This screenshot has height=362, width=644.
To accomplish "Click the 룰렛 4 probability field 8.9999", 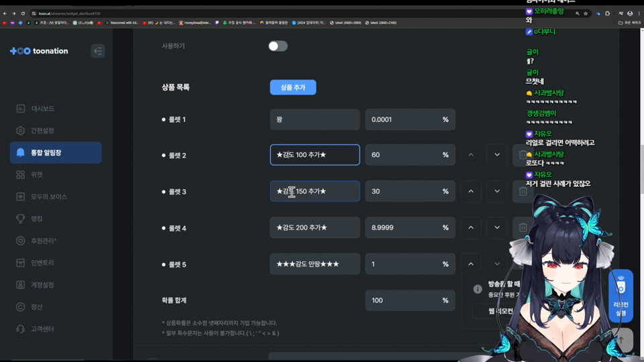I will coord(410,227).
